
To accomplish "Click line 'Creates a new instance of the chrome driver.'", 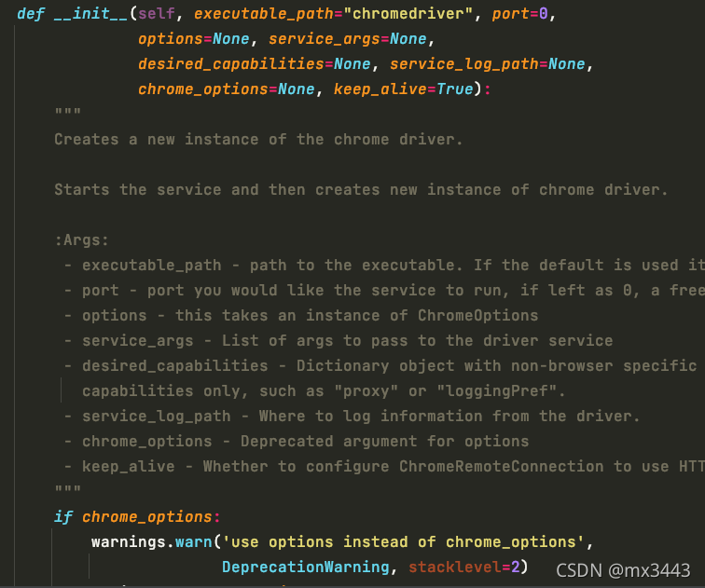I will click(x=258, y=140).
